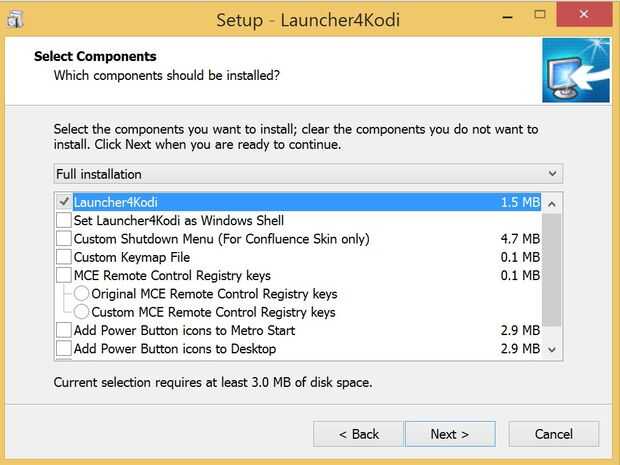Go back with the Back button

coord(358,434)
